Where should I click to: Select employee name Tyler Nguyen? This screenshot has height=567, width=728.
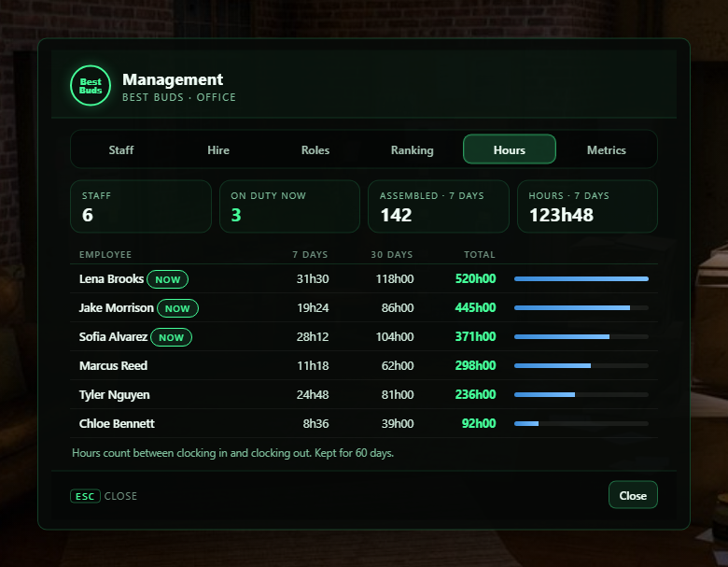114,394
